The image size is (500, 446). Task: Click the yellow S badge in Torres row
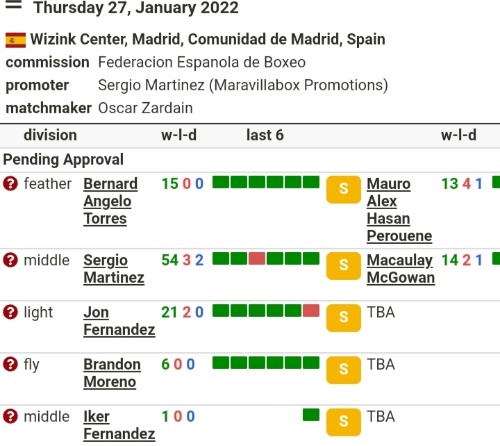click(343, 190)
